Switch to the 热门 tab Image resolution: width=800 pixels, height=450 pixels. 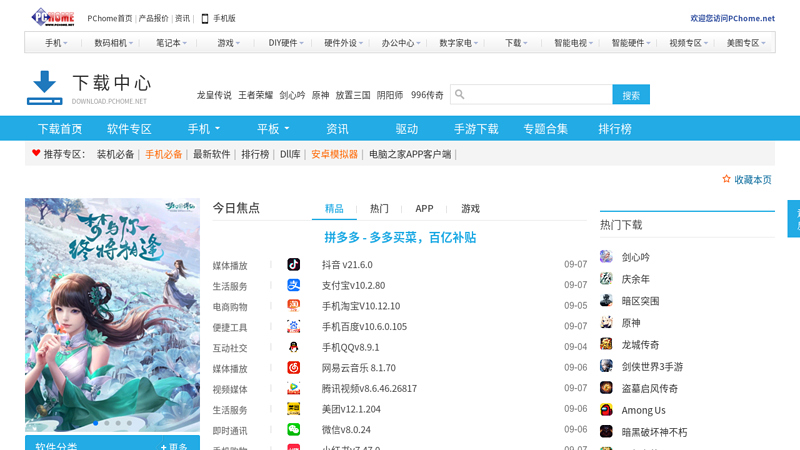click(x=379, y=208)
